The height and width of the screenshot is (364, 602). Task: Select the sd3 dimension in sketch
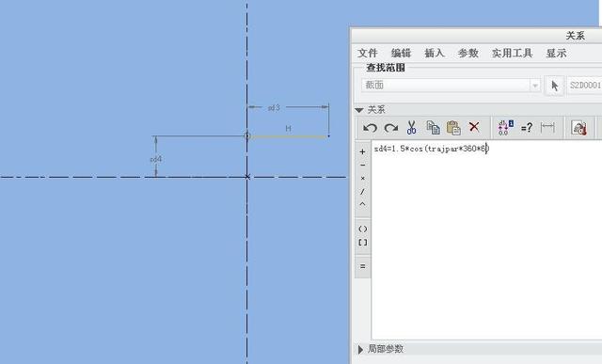[x=274, y=108]
